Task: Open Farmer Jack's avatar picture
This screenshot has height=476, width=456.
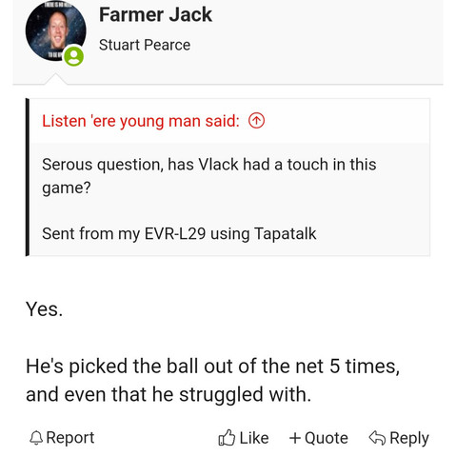Action: click(x=55, y=30)
